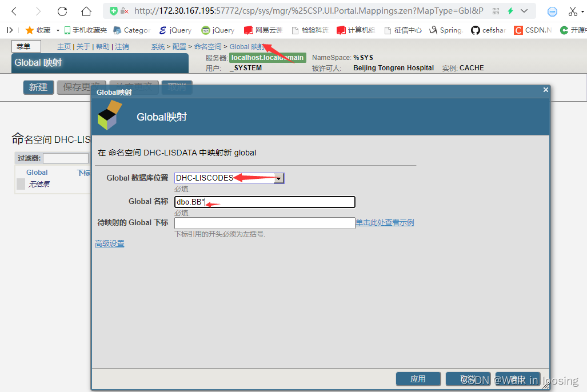Viewport: 587px width, 392px height.
Task: Open the CSDN.N bookmark
Action: (533, 30)
